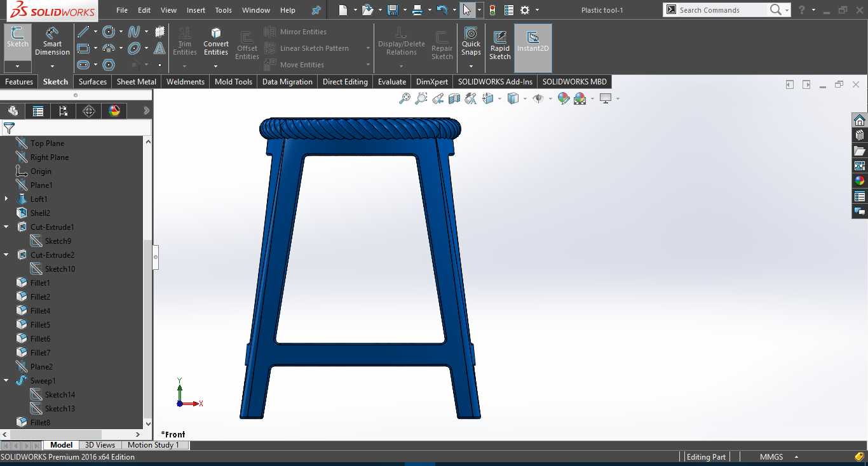
Task: Toggle the pin for the menu bar
Action: tap(316, 10)
